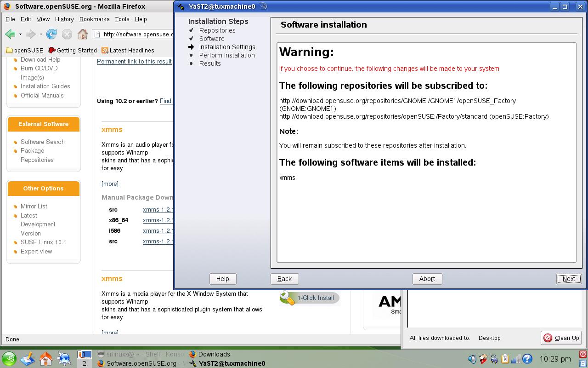Open the Expert view link
The width and height of the screenshot is (588, 368).
(36, 251)
